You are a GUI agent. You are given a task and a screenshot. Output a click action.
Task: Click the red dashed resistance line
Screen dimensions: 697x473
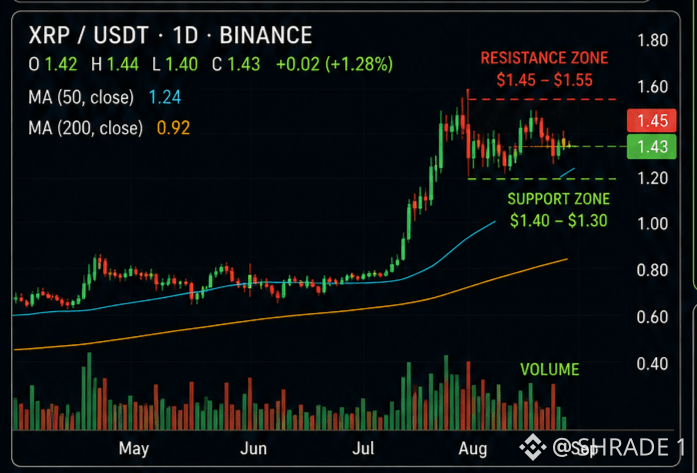click(x=542, y=99)
